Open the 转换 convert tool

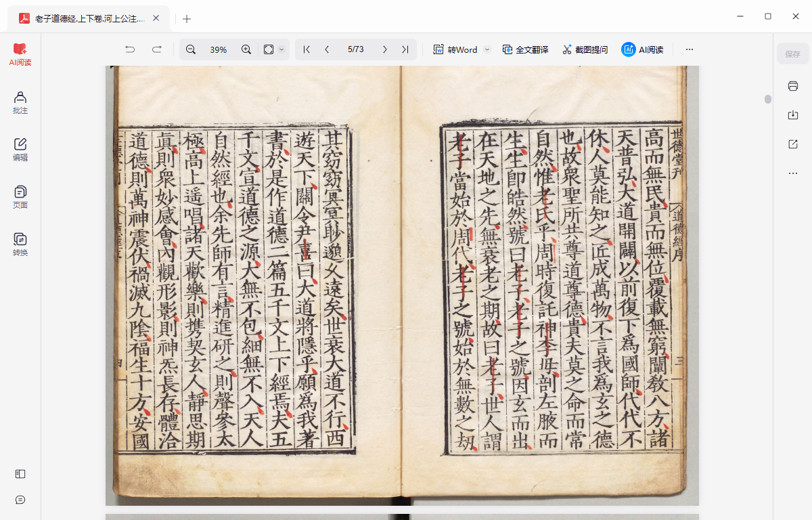click(x=20, y=244)
